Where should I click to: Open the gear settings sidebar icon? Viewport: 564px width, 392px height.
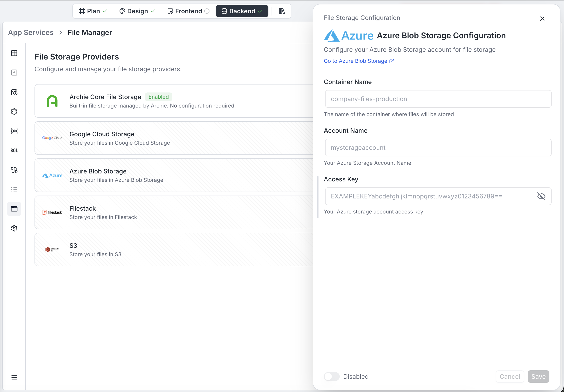(x=14, y=228)
